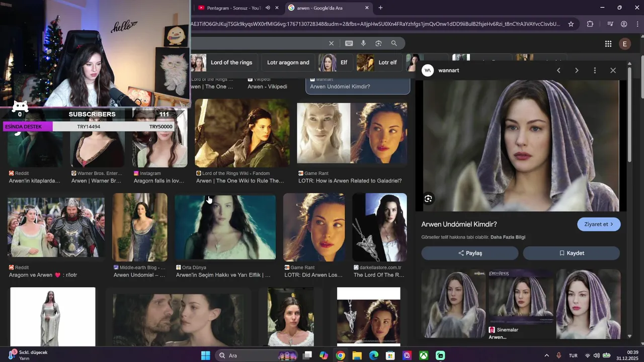Viewport: 644px width, 362px height.
Task: Open File Explorer from taskbar
Action: (357, 355)
